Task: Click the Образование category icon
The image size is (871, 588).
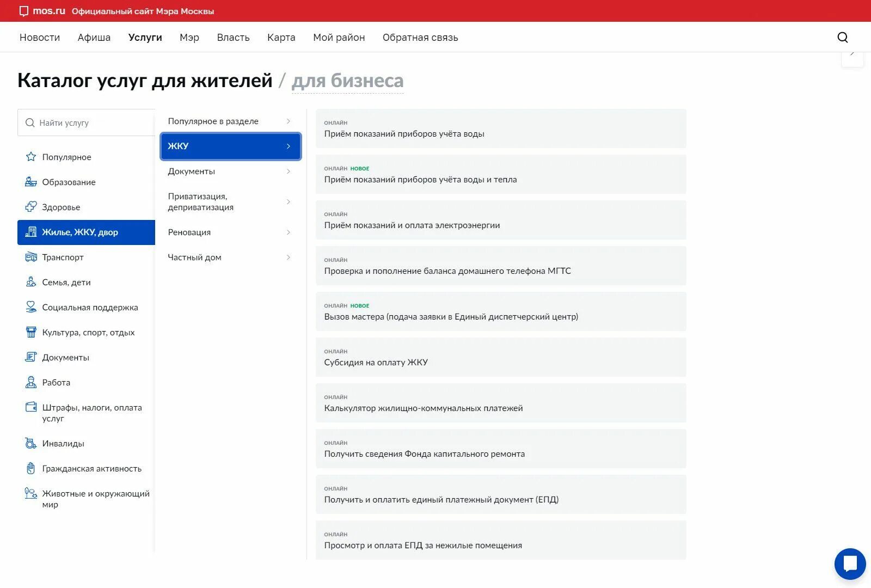Action: pyautogui.click(x=31, y=182)
